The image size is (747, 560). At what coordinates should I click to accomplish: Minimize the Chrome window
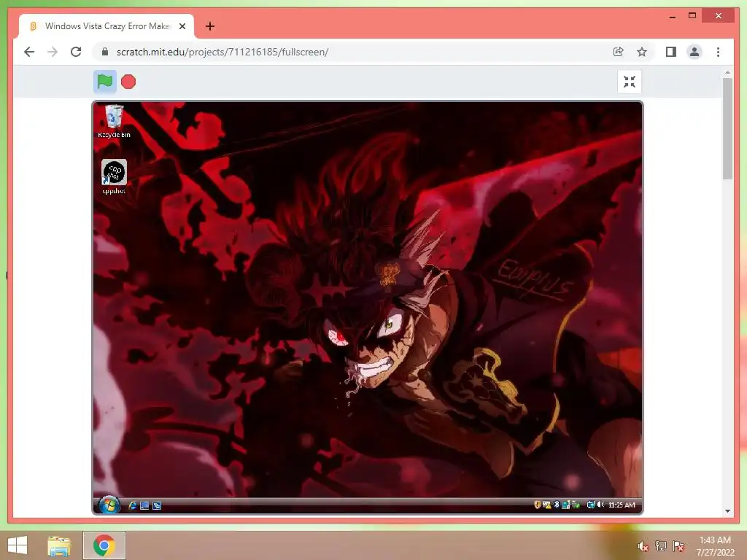(x=672, y=16)
